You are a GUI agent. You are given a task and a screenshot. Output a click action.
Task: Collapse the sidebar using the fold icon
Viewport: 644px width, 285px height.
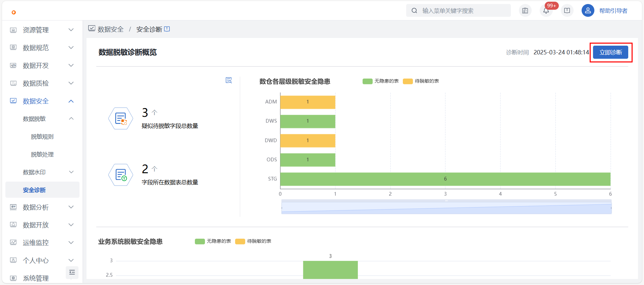pos(72,272)
